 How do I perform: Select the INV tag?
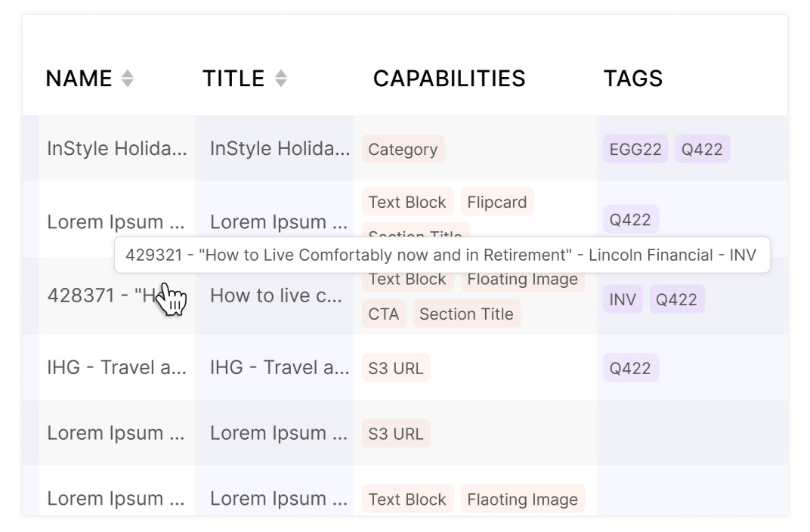[x=623, y=299]
